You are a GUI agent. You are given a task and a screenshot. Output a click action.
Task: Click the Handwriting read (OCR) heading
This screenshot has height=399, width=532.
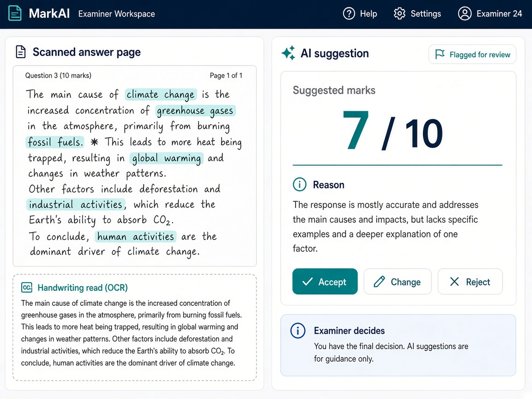[83, 288]
